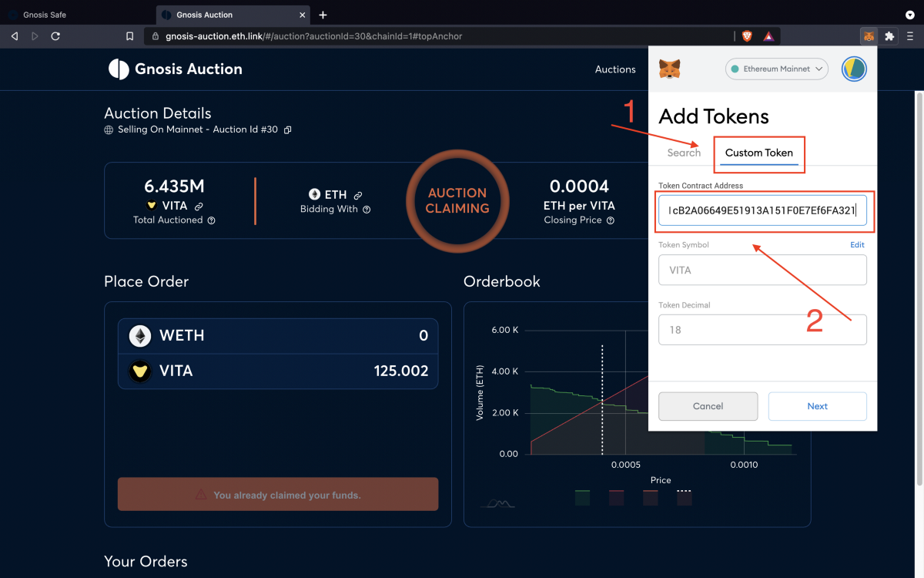
Task: Click the Edit link for Token Symbol
Action: 856,245
